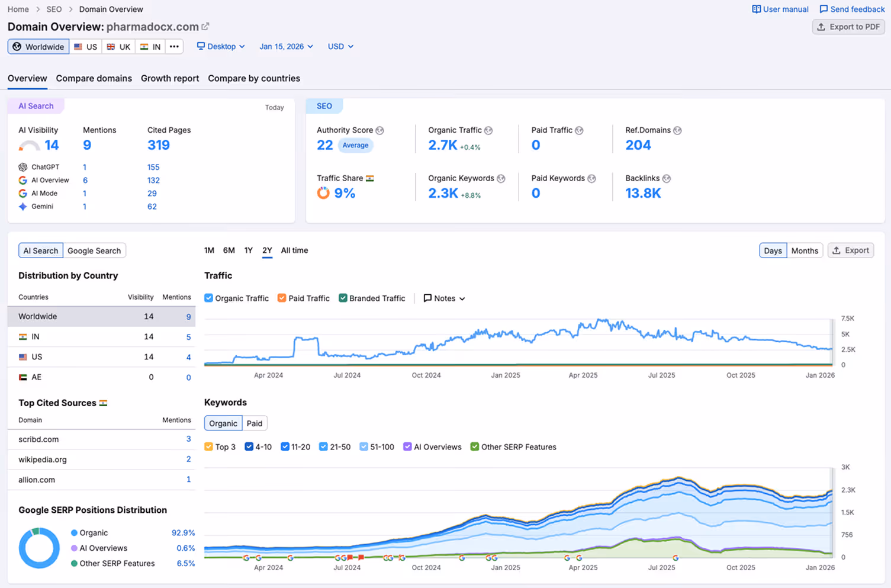Switch to Growth report tab
The image size is (891, 588).
tap(170, 78)
